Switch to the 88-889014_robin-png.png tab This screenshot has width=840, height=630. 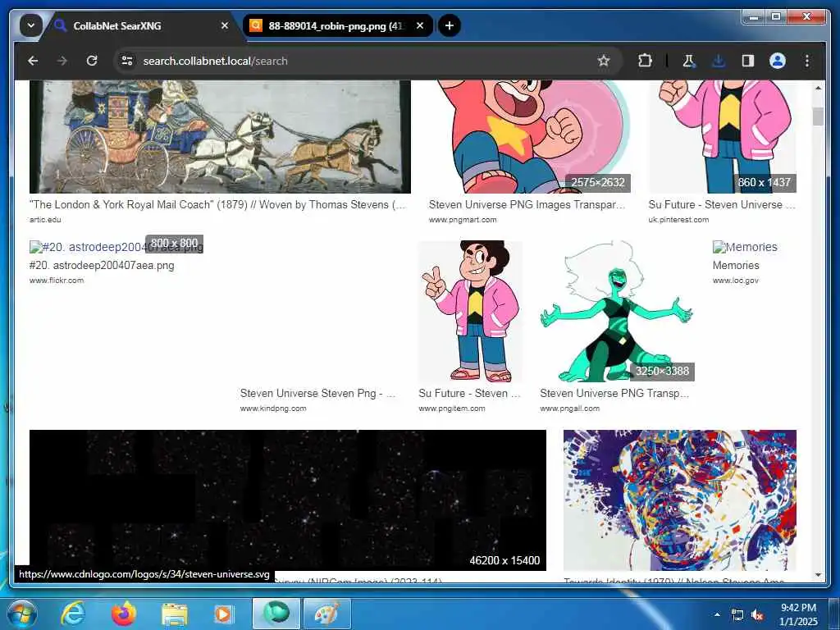pyautogui.click(x=337, y=25)
